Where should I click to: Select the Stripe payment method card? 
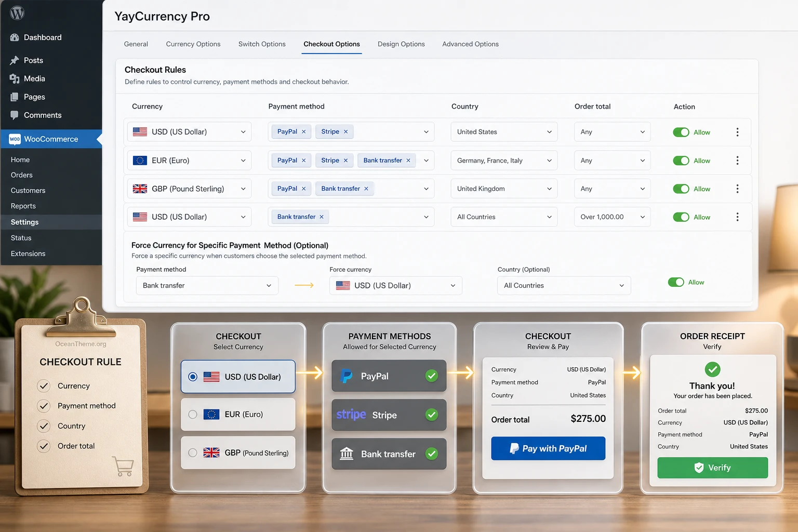[x=389, y=415]
